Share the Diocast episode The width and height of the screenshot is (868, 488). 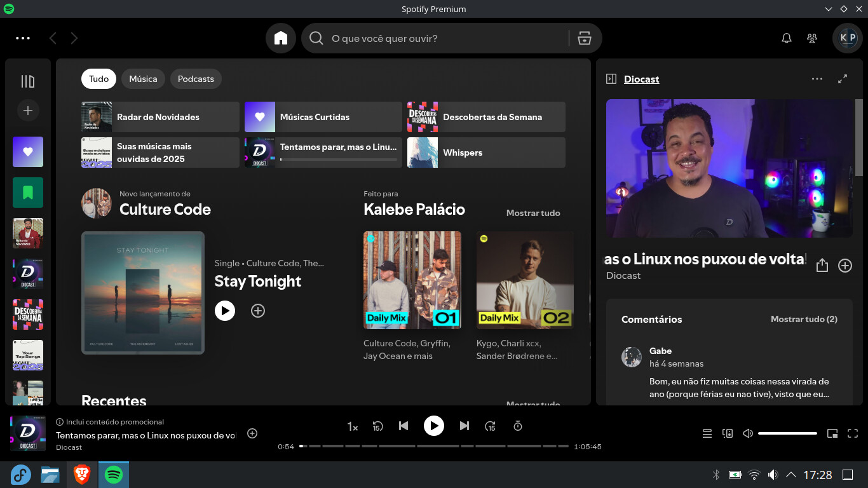pyautogui.click(x=822, y=266)
